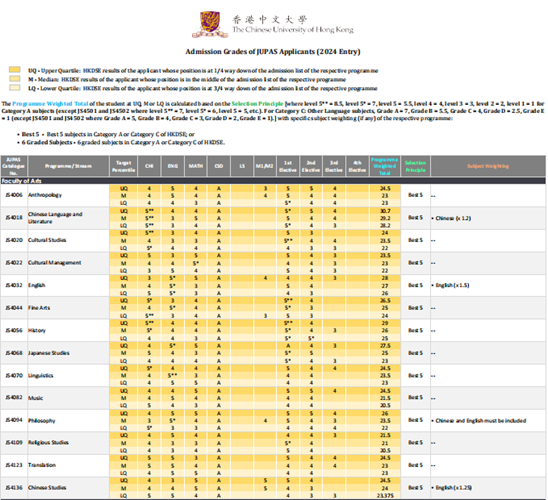Select the Faculty of Arts section row
The width and height of the screenshot is (548, 500).
pos(273,181)
